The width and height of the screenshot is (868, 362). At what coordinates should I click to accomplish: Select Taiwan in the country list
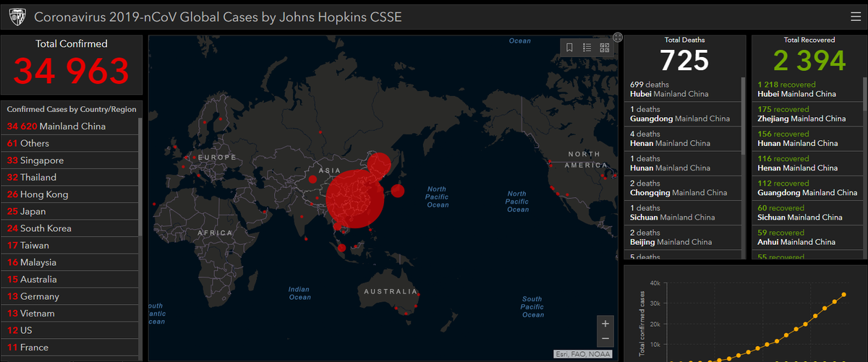point(69,246)
